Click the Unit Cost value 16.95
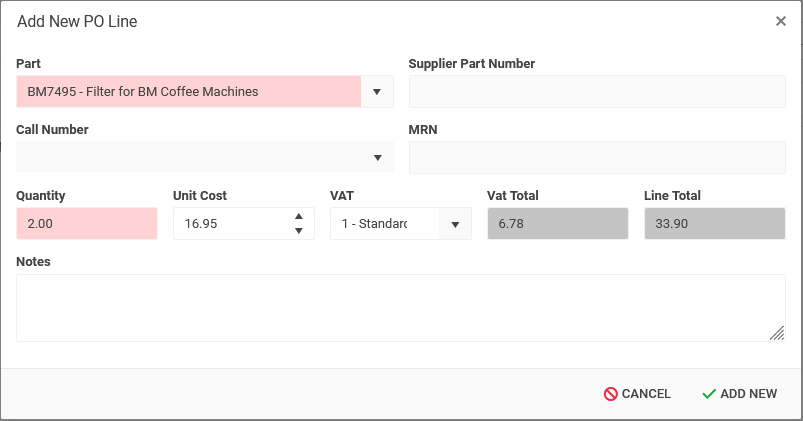The height and width of the screenshot is (421, 803). (228, 224)
